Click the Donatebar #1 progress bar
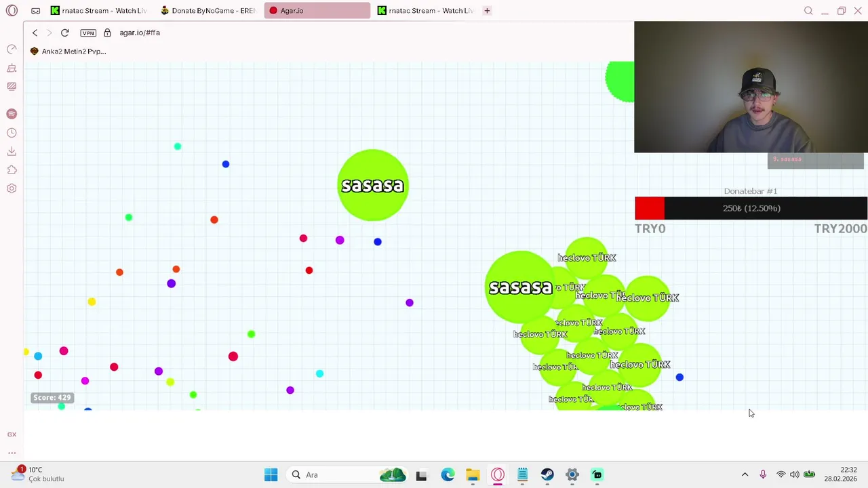The image size is (868, 488). (751, 208)
